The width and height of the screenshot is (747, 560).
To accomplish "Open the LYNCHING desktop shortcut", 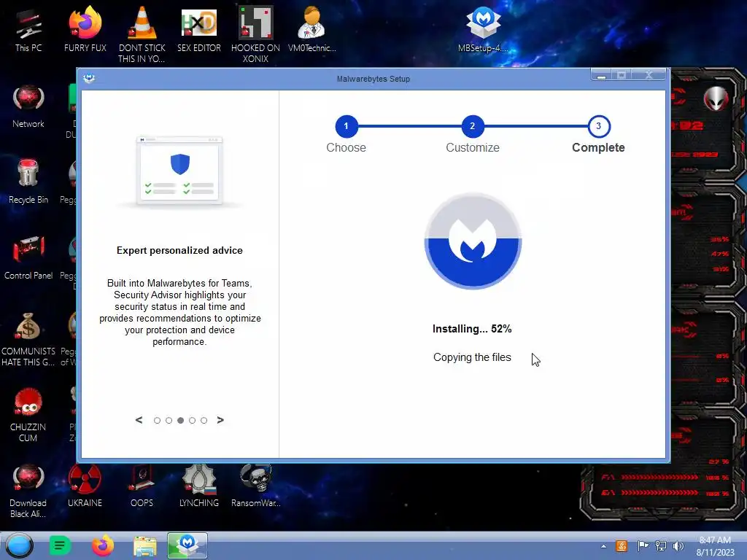I will 198,486.
